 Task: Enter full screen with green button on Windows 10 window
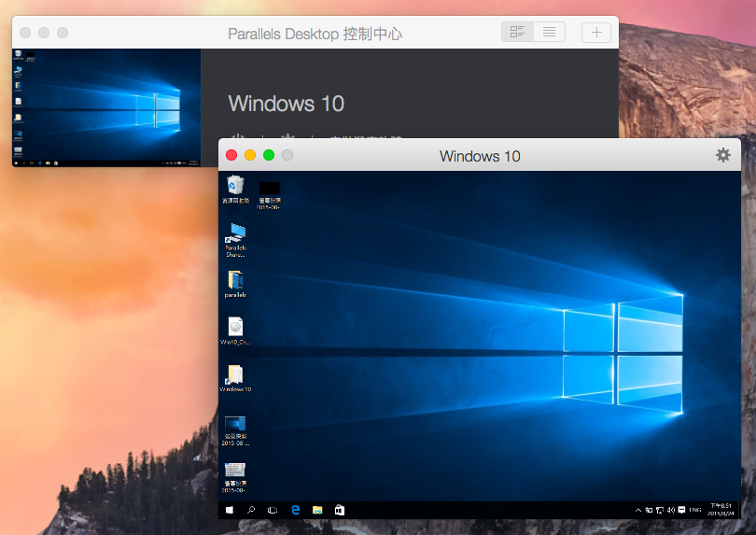point(269,155)
